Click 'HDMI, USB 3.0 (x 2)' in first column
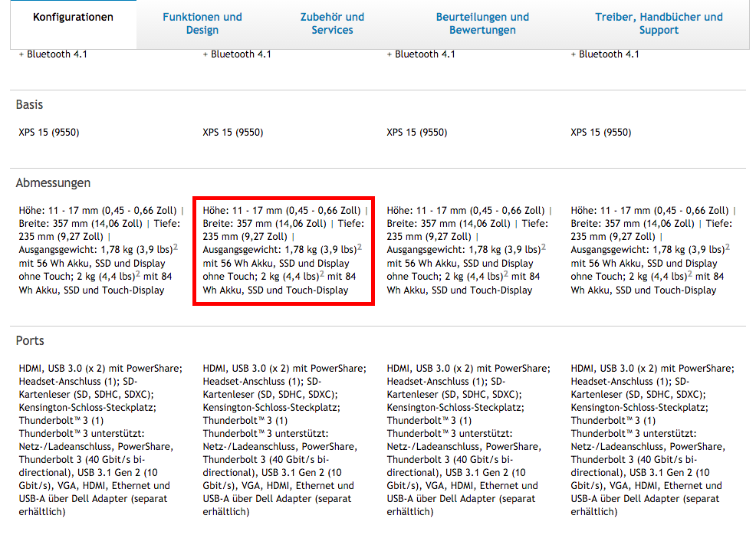Viewport: 756px width, 535px height. point(61,369)
